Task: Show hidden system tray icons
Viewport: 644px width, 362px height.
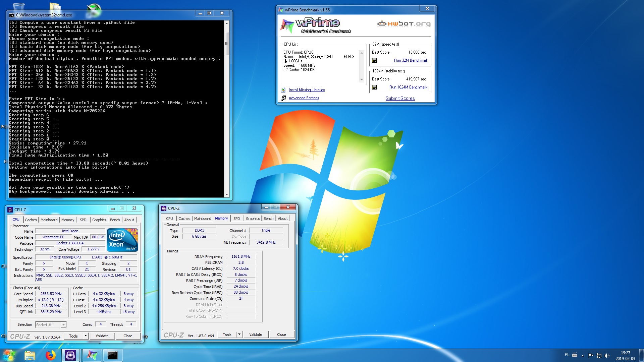Action: 583,356
